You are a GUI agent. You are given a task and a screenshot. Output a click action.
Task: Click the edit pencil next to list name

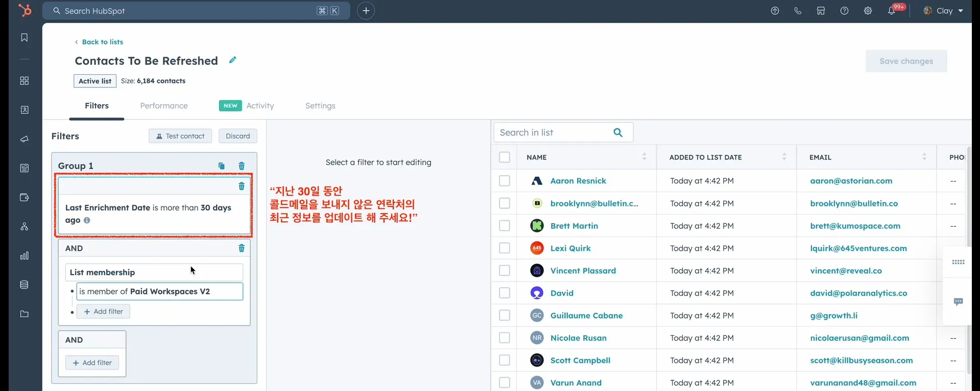click(x=232, y=60)
